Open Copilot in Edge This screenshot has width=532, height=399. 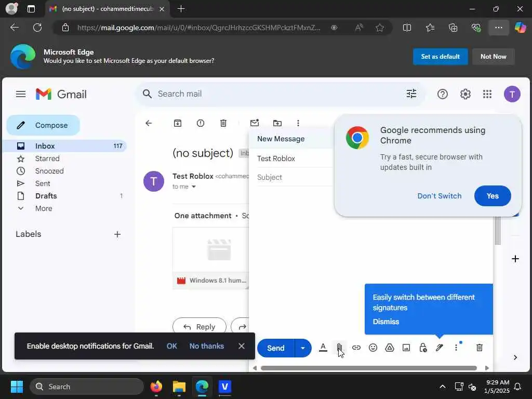point(521,28)
